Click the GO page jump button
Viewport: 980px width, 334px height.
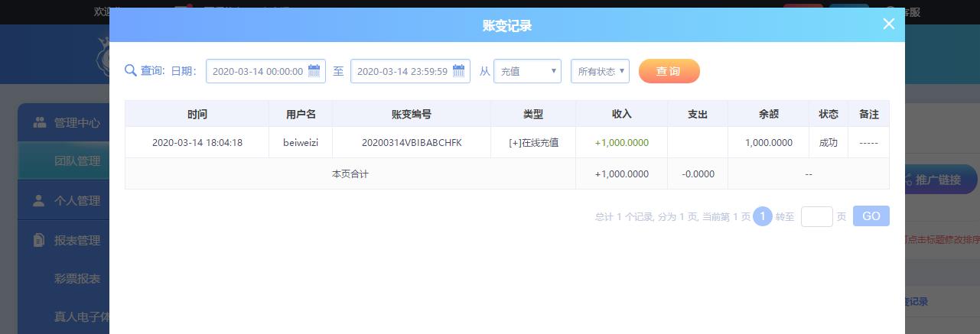871,216
